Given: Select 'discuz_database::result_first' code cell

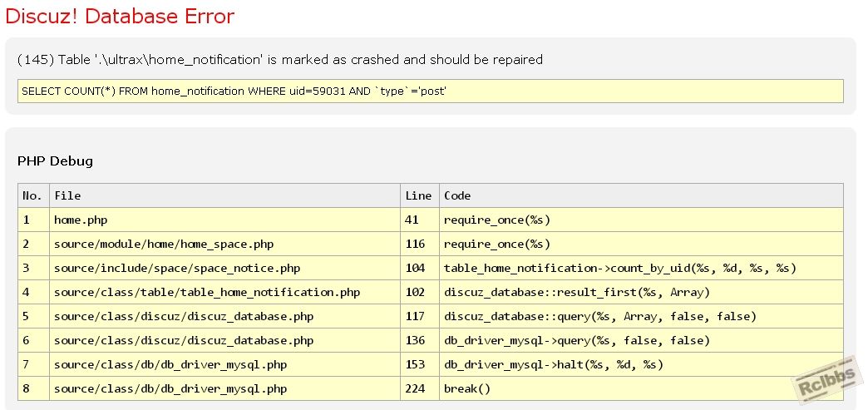Looking at the screenshot, I should pos(641,292).
